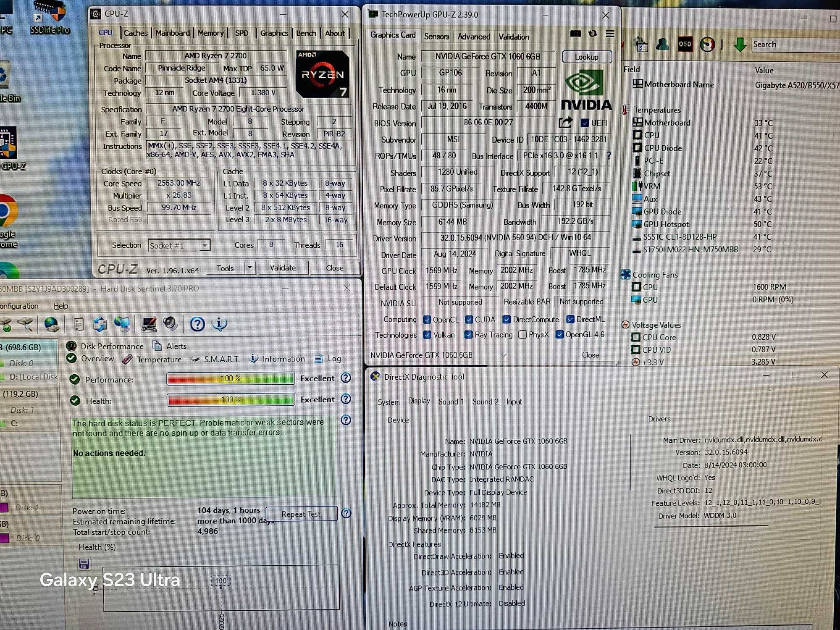Toggle DirectCompute checkbox
Image resolution: width=840 pixels, height=630 pixels.
[x=507, y=320]
